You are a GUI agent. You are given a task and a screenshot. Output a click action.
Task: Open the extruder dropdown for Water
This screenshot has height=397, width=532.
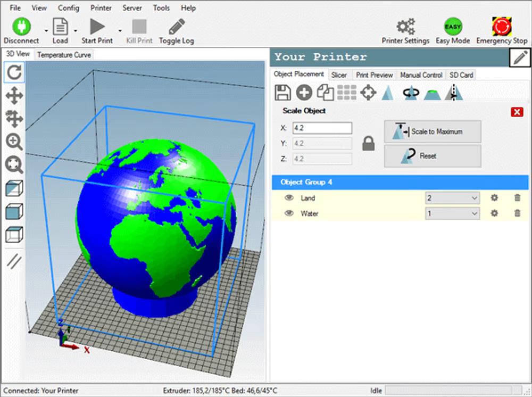point(452,213)
